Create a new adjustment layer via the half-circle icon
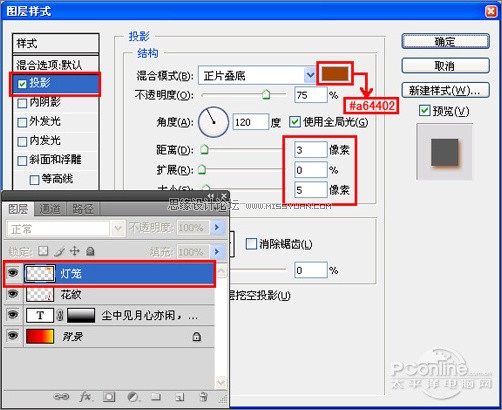 point(133,397)
